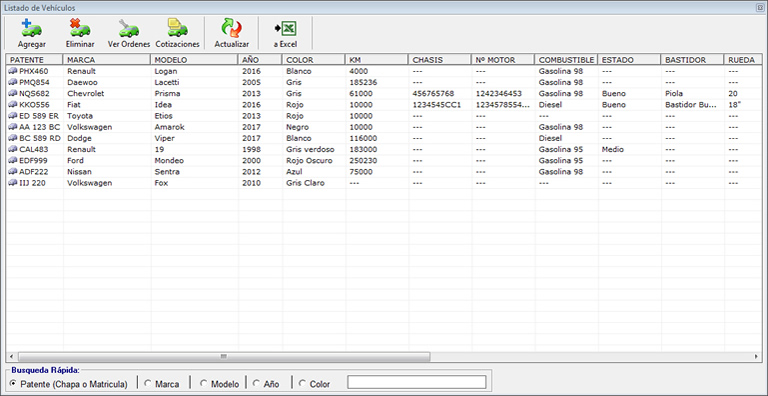
Task: Select the Sentra model cell
Action: coord(167,172)
